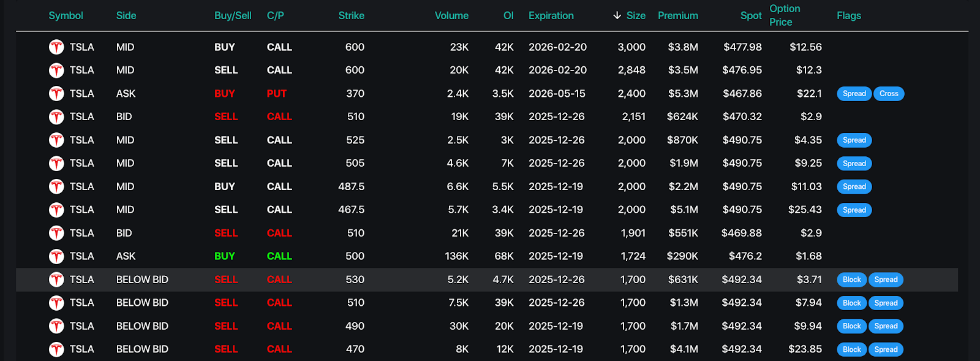The image size is (980, 361).
Task: Click the Tesla logo in the 525 strike row
Action: (56, 140)
